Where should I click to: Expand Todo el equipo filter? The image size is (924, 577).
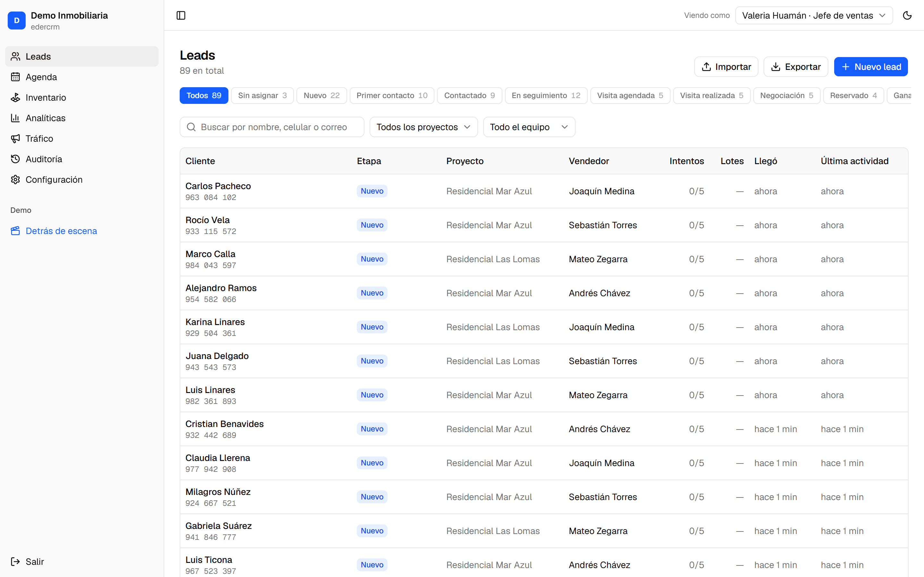click(529, 127)
